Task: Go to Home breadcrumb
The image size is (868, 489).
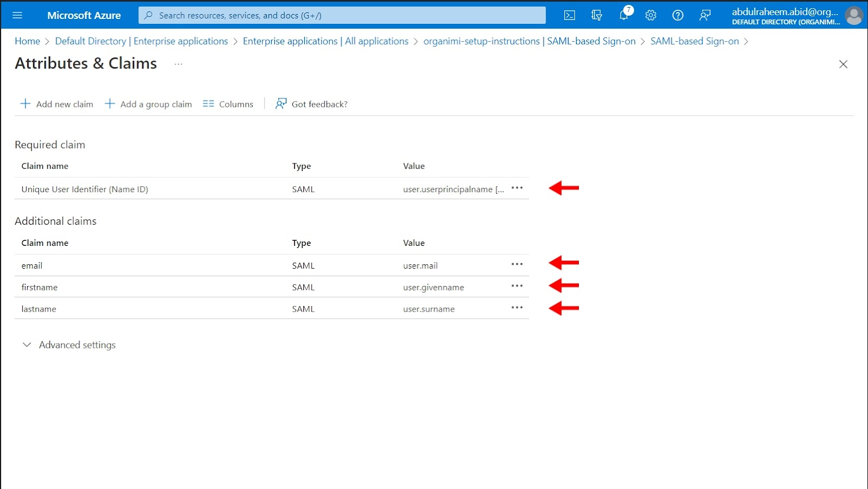Action: pos(28,41)
